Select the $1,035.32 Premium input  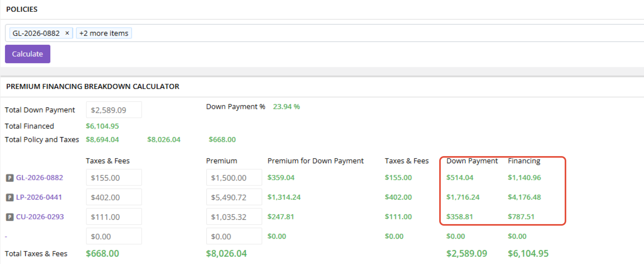(x=234, y=217)
